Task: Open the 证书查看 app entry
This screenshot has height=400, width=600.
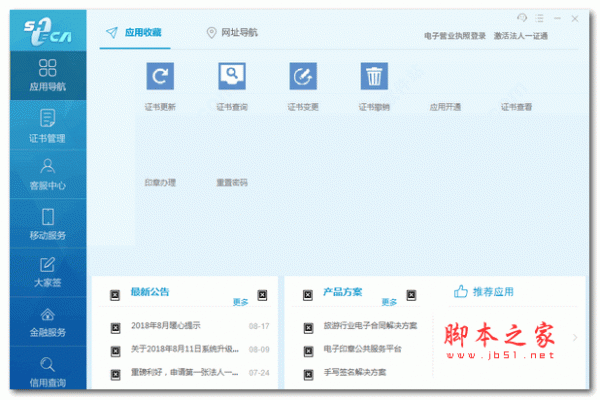Action: pyautogui.click(x=517, y=107)
